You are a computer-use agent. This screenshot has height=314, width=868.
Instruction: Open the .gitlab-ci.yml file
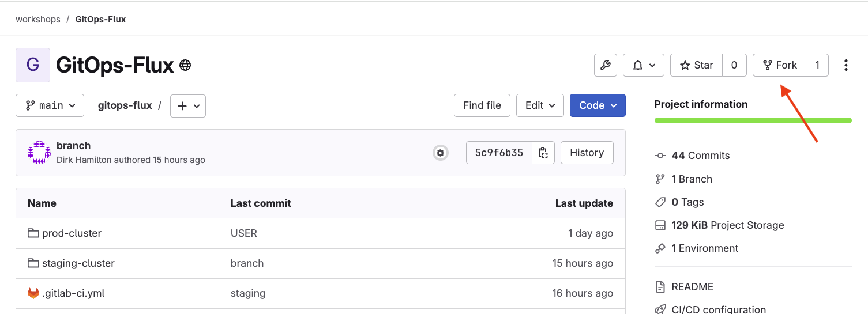73,293
